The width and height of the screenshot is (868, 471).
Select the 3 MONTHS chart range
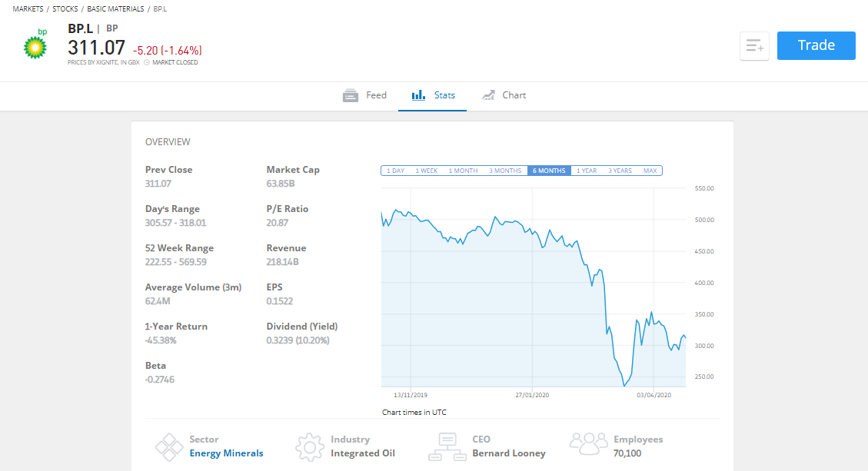click(x=505, y=171)
